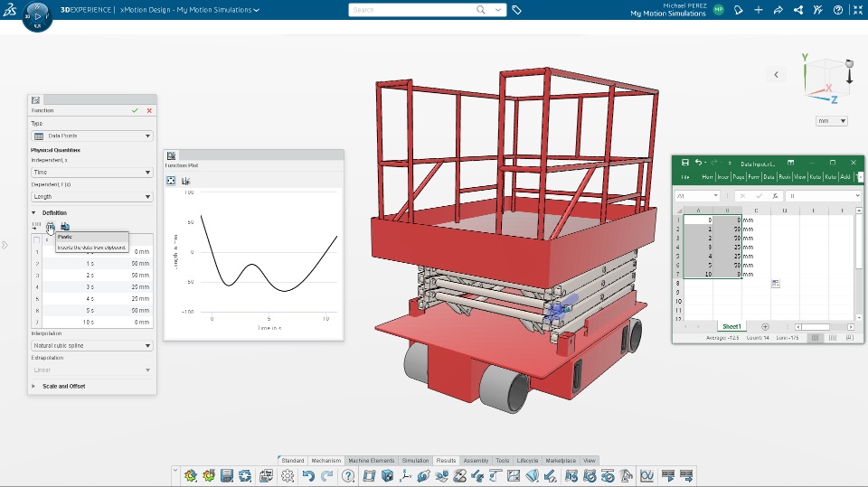Click the first gear mechanism icon in toolbar
868x487 pixels.
(x=191, y=476)
